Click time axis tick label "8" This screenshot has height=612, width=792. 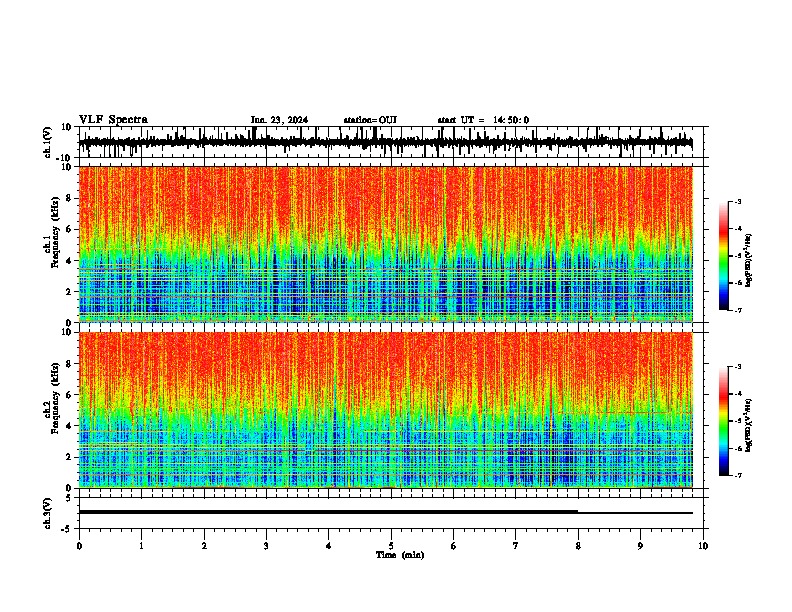pyautogui.click(x=578, y=546)
